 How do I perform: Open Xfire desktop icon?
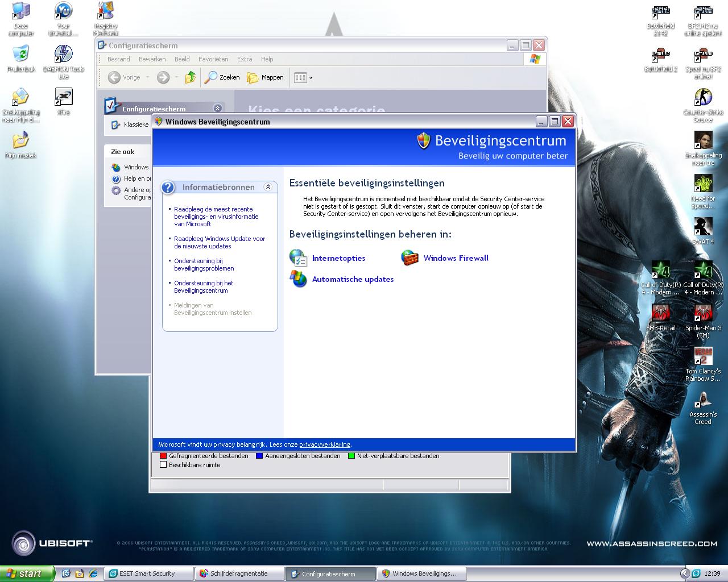63,102
